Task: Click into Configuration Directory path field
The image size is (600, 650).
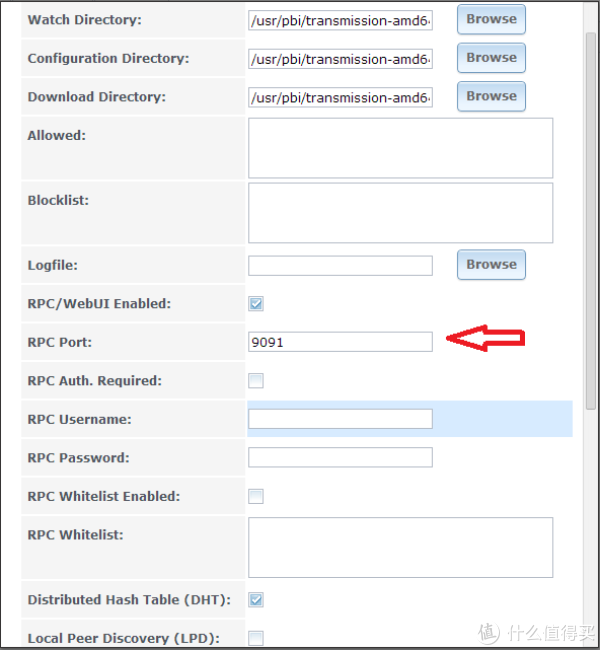Action: click(x=340, y=59)
